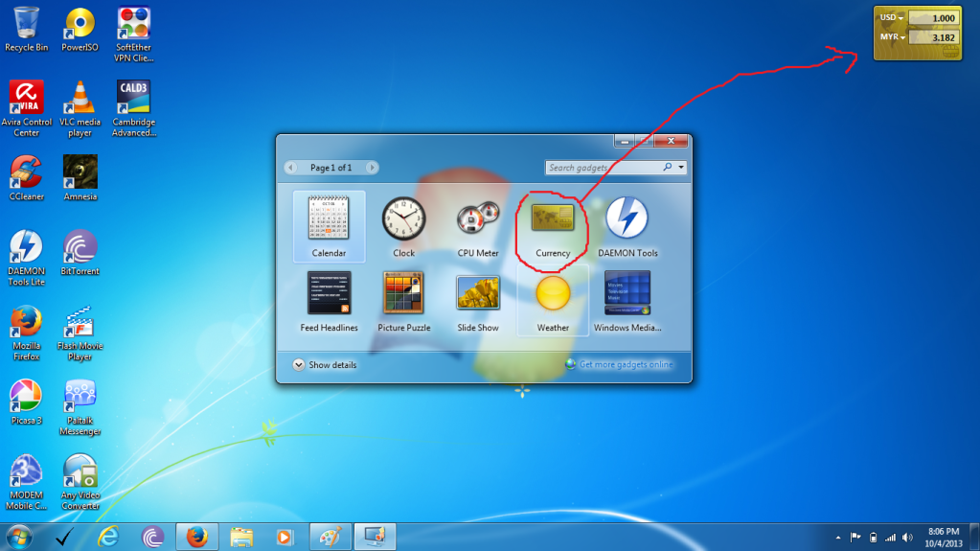Viewport: 980px width, 551px height.
Task: Switch to Firefox on the taskbar
Action: [197, 538]
